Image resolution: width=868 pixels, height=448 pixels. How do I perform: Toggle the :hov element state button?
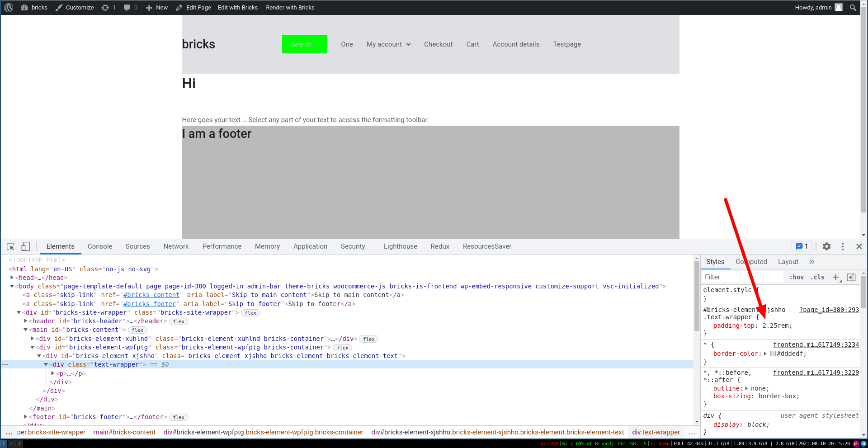tap(797, 277)
